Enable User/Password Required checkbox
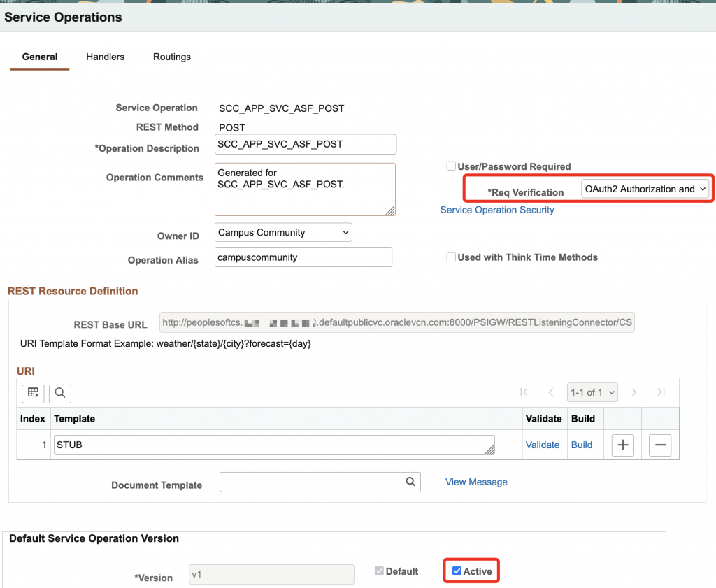The height and width of the screenshot is (588, 716). [451, 166]
